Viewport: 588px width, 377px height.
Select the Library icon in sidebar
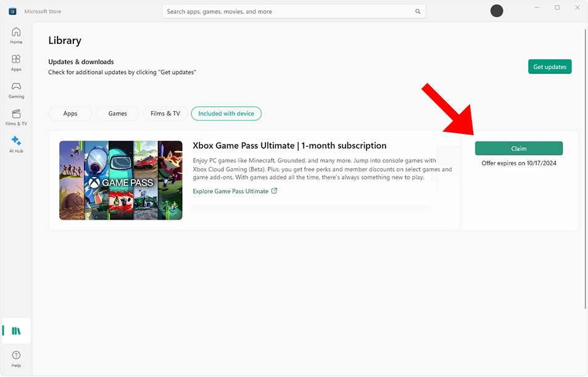pos(16,331)
